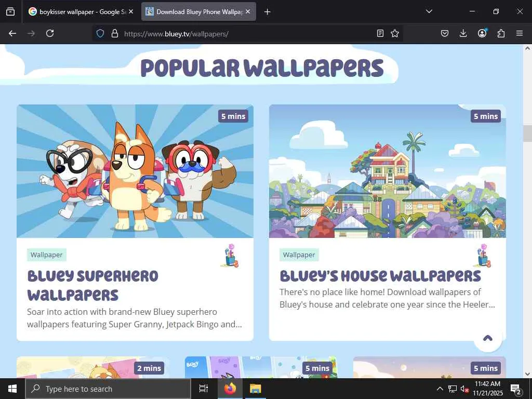Image resolution: width=532 pixels, height=399 pixels.
Task: Reload the current page
Action: click(x=50, y=33)
